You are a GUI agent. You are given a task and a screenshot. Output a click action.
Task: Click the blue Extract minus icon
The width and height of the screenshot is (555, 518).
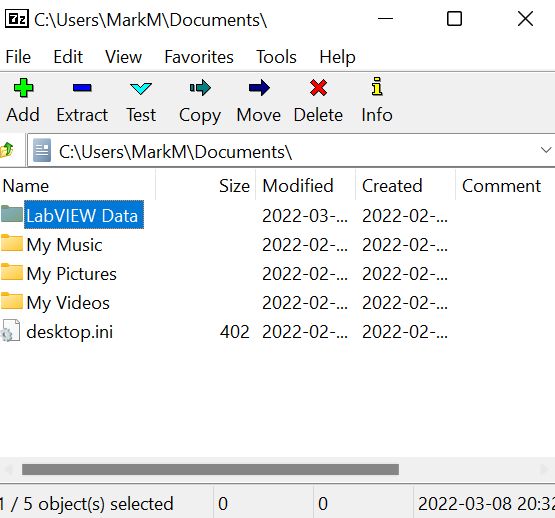82,88
